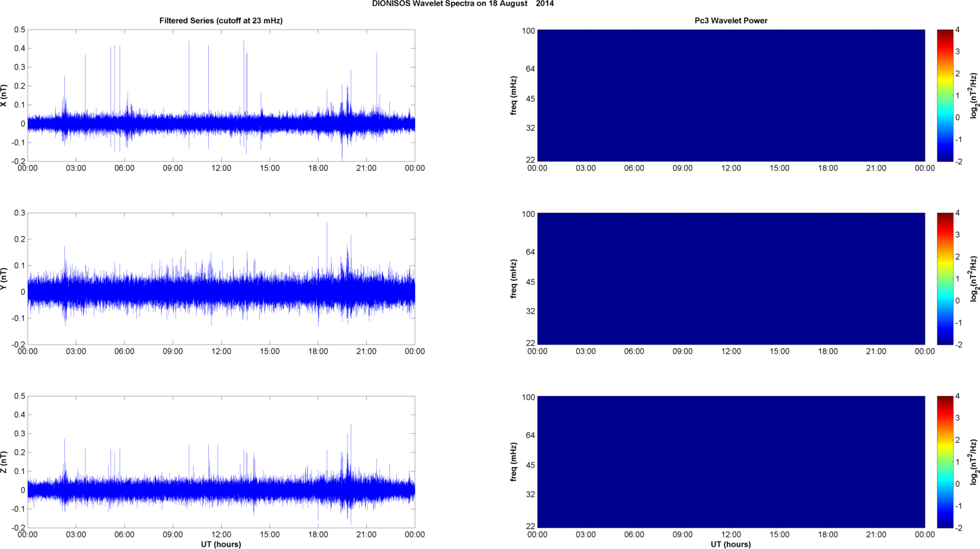The width and height of the screenshot is (980, 549).
Task: Click the 0.5 tick on the Z (nT) axis
Action: 20,397
